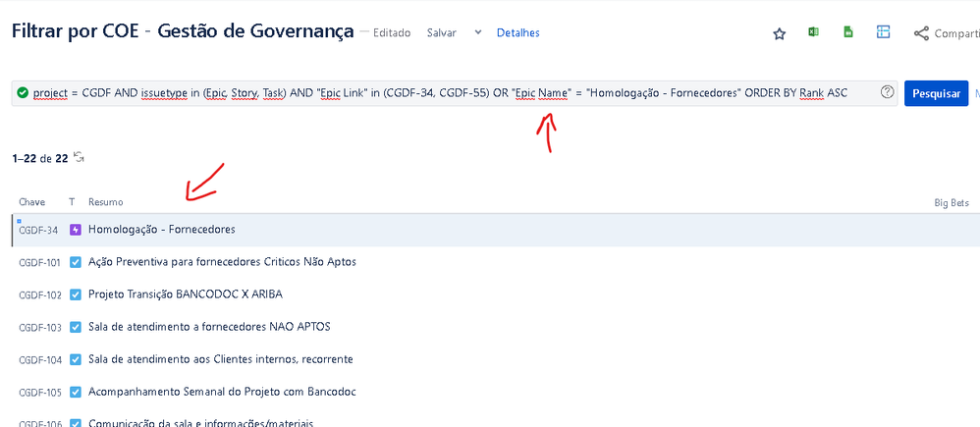Open the blue table layout icon
Screen dimensions: 980x427
(883, 31)
